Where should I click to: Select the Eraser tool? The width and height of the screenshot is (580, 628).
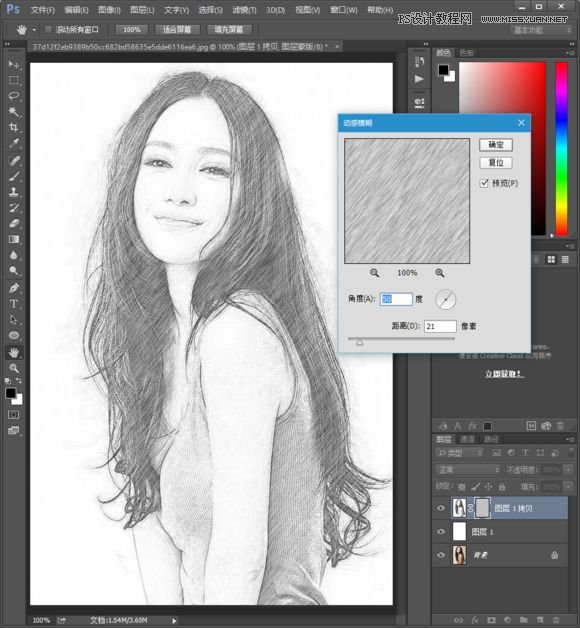[14, 223]
